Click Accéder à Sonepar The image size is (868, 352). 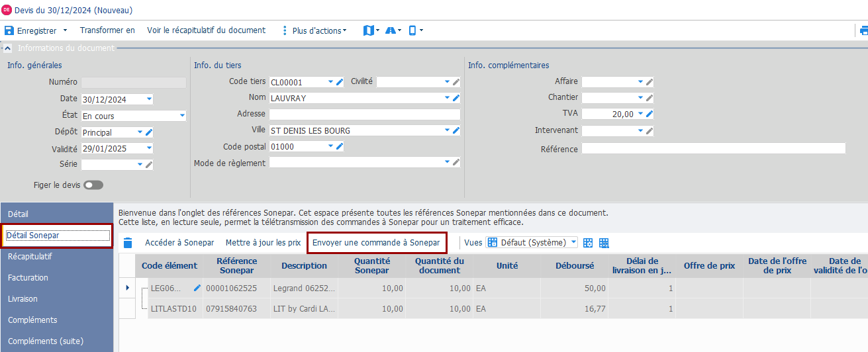179,243
